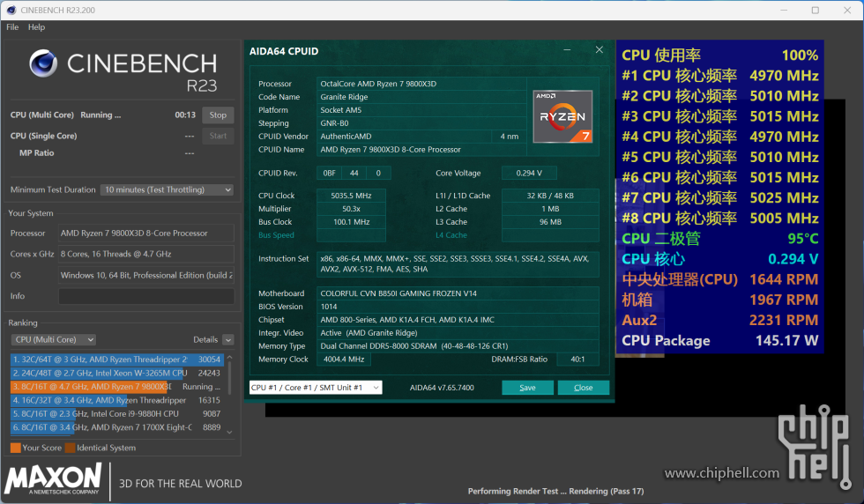The width and height of the screenshot is (864, 504).
Task: Click the ranking list scroll down arrow
Action: pyautogui.click(x=230, y=432)
